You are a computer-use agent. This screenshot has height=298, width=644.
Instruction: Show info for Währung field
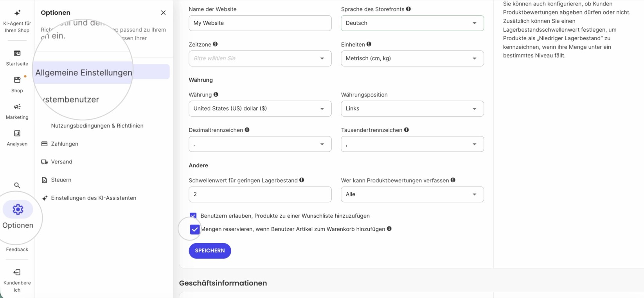click(x=216, y=94)
